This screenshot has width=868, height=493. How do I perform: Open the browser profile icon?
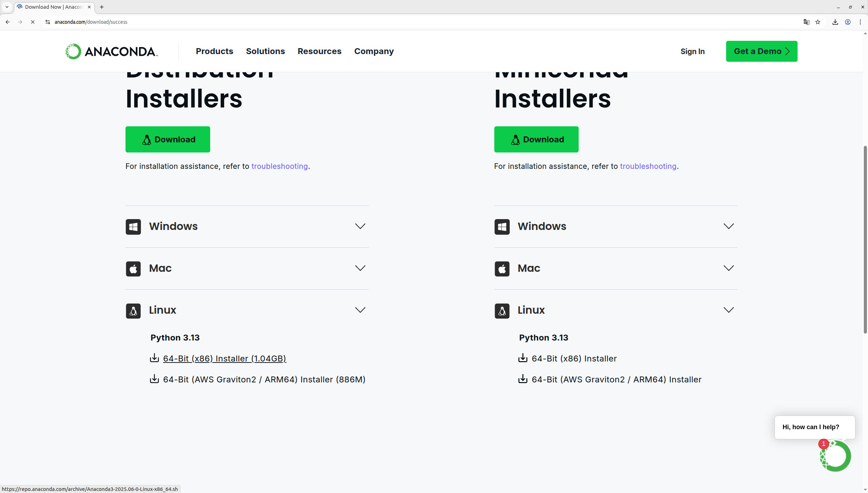pos(848,22)
